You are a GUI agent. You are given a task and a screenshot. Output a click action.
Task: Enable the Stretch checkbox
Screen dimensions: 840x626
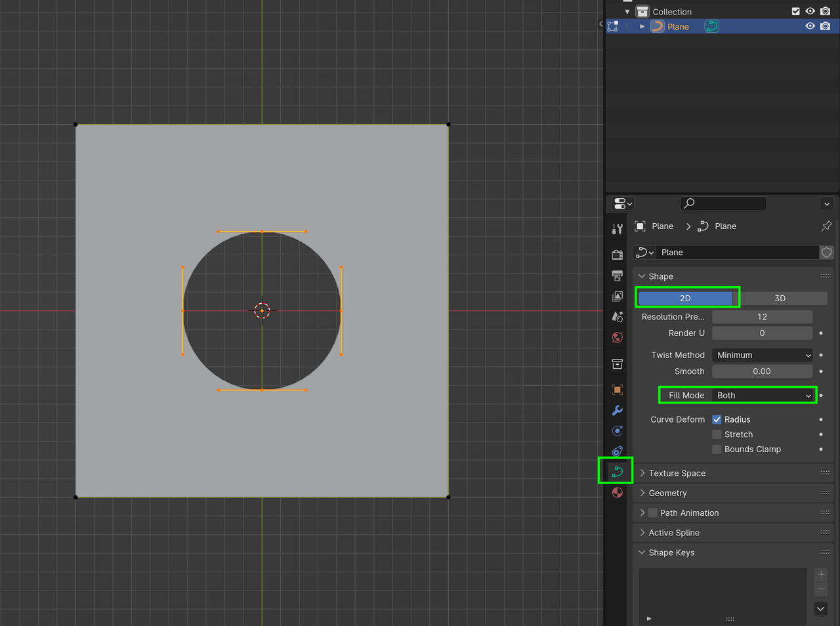[717, 434]
